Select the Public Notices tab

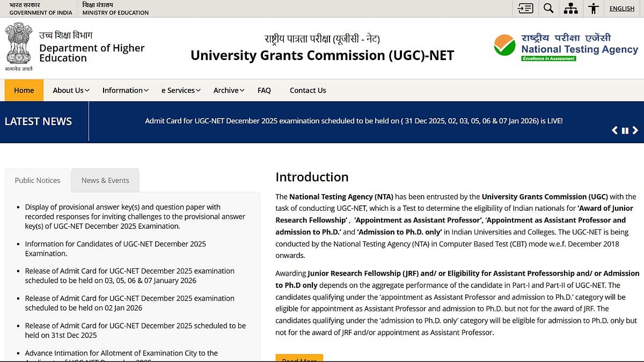tap(38, 180)
